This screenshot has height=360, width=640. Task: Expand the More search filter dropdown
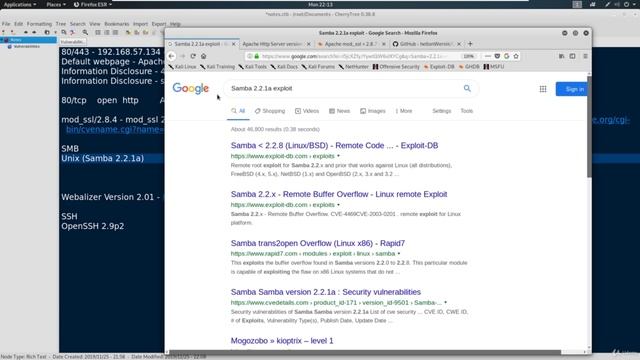(x=404, y=111)
